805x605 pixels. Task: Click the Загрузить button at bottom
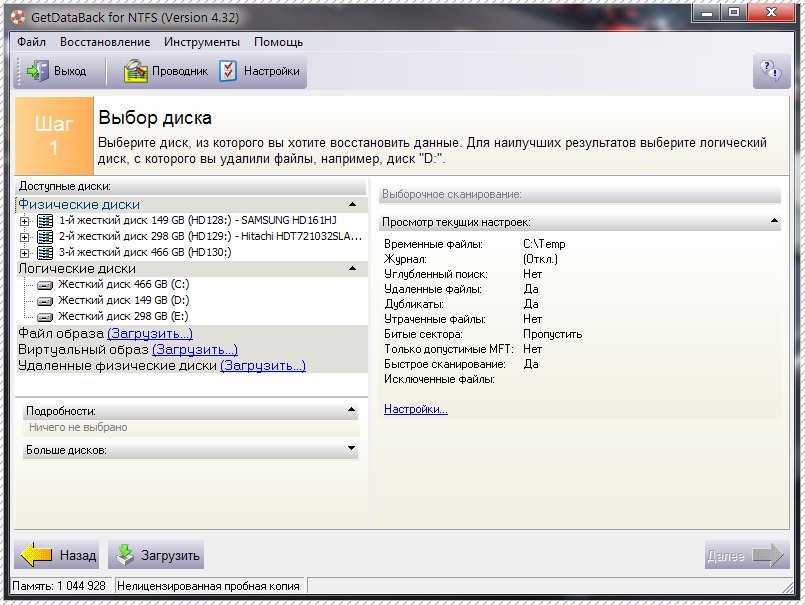[x=156, y=555]
